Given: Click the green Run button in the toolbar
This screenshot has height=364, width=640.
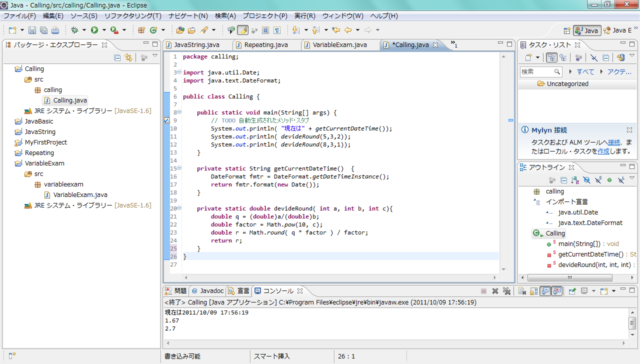Looking at the screenshot, I should click(94, 30).
